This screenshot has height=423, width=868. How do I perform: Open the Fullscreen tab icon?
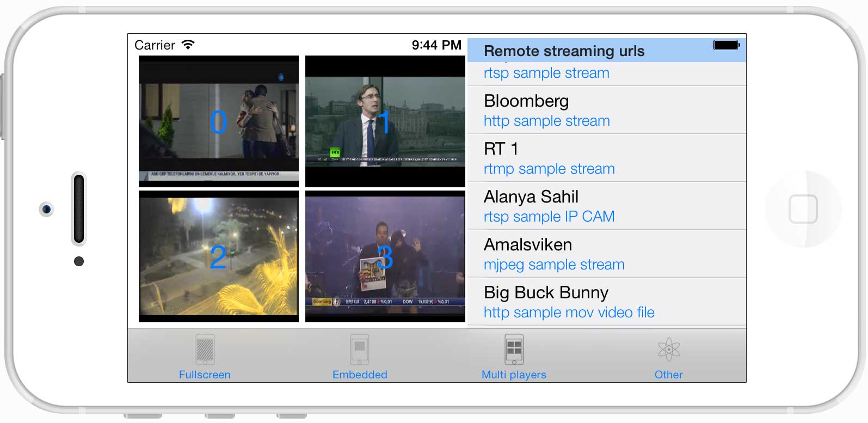(205, 350)
